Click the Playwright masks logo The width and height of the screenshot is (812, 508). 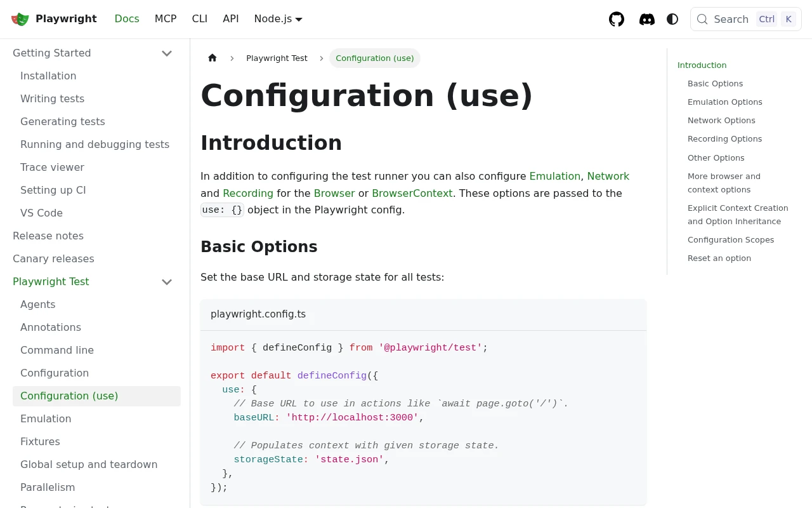coord(20,19)
